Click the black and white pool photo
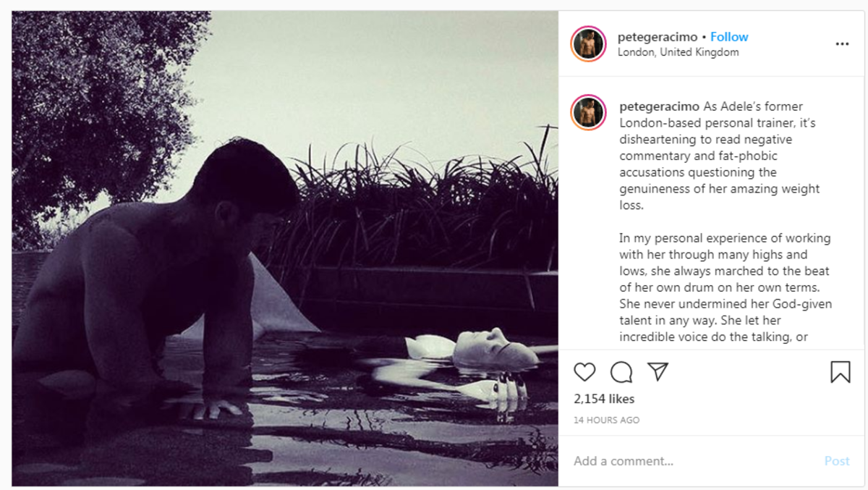Screen dimensions: 868x490 pyautogui.click(x=285, y=248)
